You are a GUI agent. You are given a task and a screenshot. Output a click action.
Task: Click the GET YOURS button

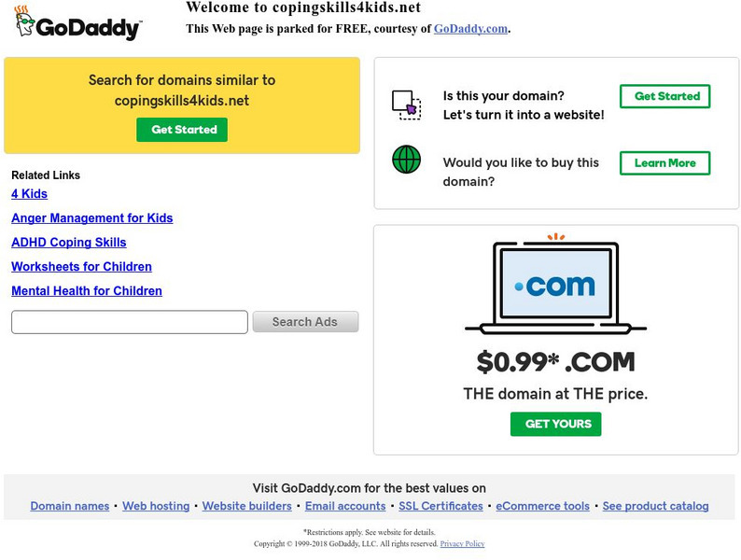[x=555, y=424]
